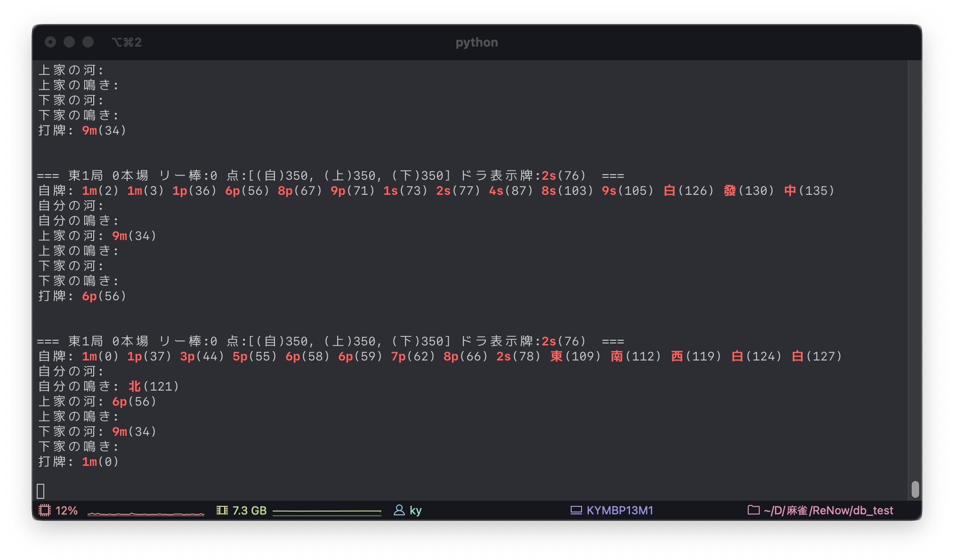Click the memory usage line graph
This screenshot has width=954, height=560.
click(x=327, y=512)
